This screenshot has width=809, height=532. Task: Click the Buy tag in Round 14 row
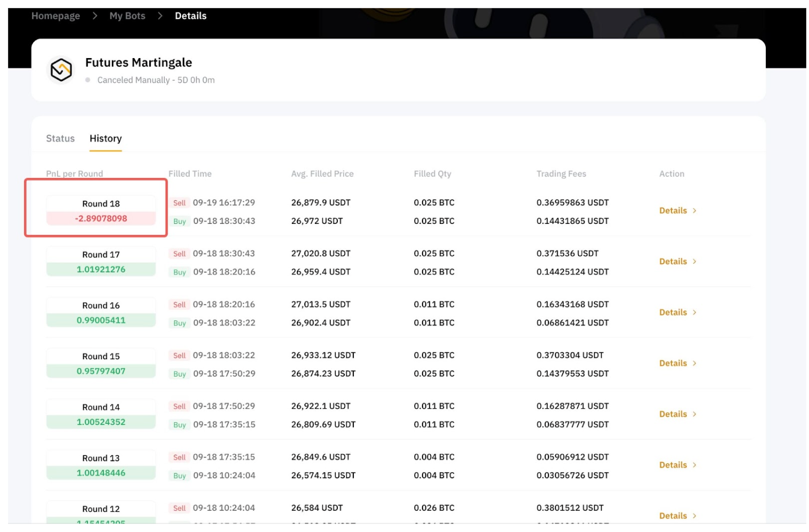[180, 425]
